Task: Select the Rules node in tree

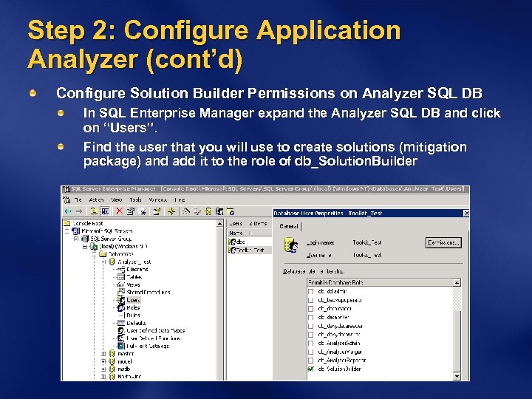Action: pyautogui.click(x=133, y=316)
